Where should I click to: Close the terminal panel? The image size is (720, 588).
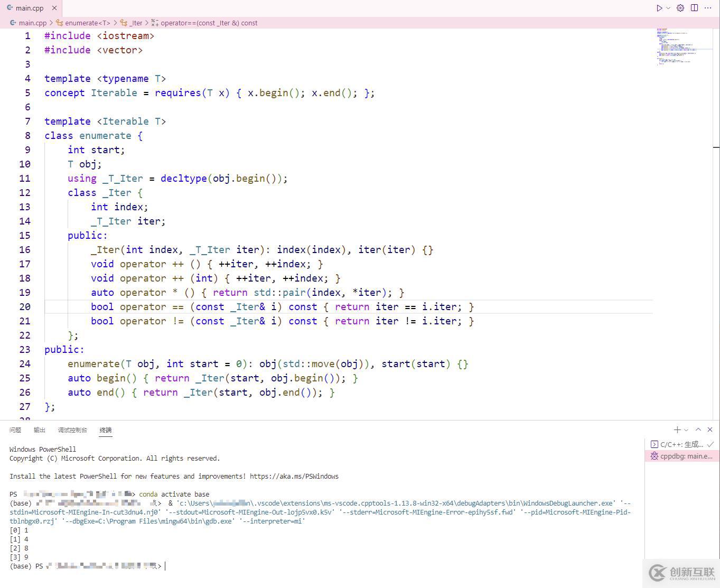[710, 430]
